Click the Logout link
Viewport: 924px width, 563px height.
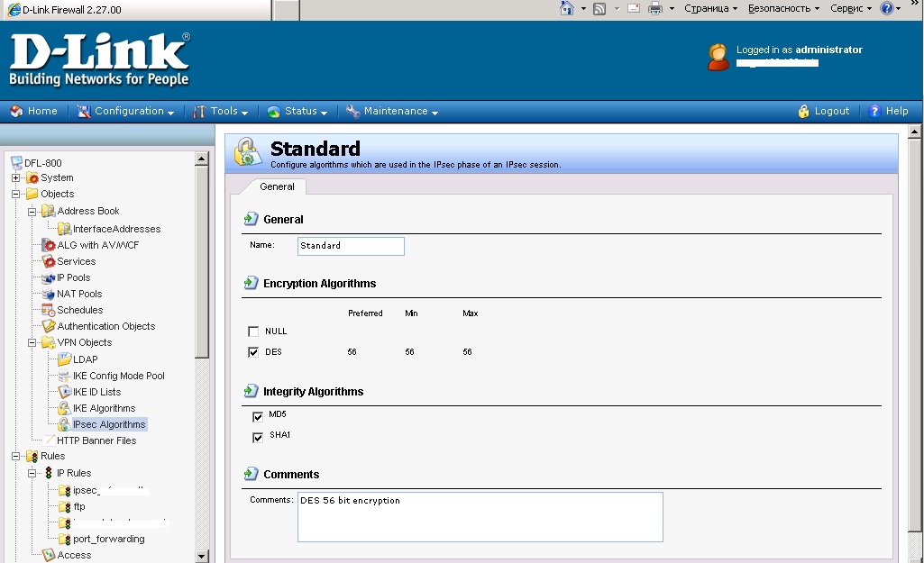coord(823,111)
